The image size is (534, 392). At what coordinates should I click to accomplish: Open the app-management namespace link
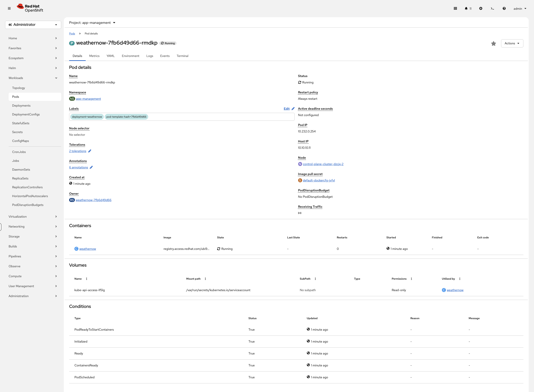(88, 99)
